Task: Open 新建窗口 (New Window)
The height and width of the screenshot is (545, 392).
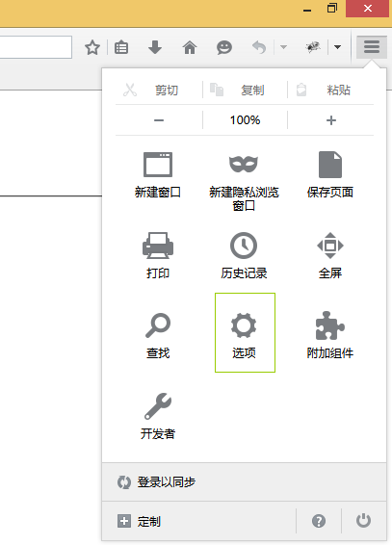Action: 158,175
